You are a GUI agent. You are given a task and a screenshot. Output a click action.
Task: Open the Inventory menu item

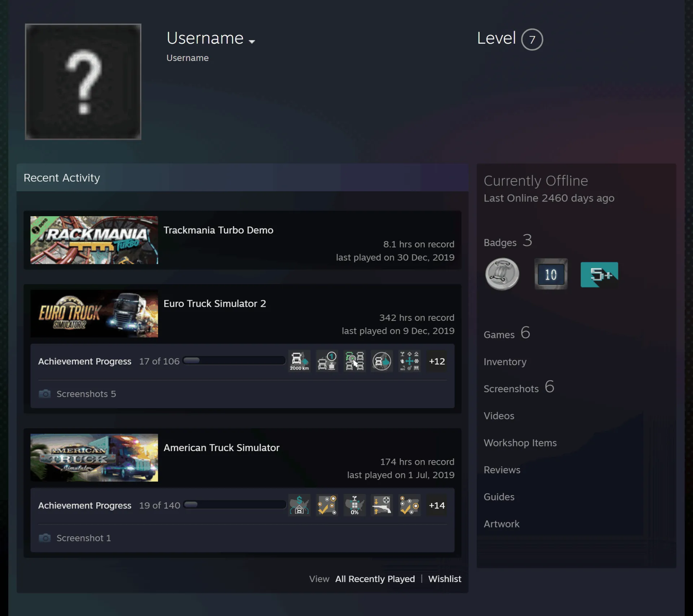tap(505, 362)
